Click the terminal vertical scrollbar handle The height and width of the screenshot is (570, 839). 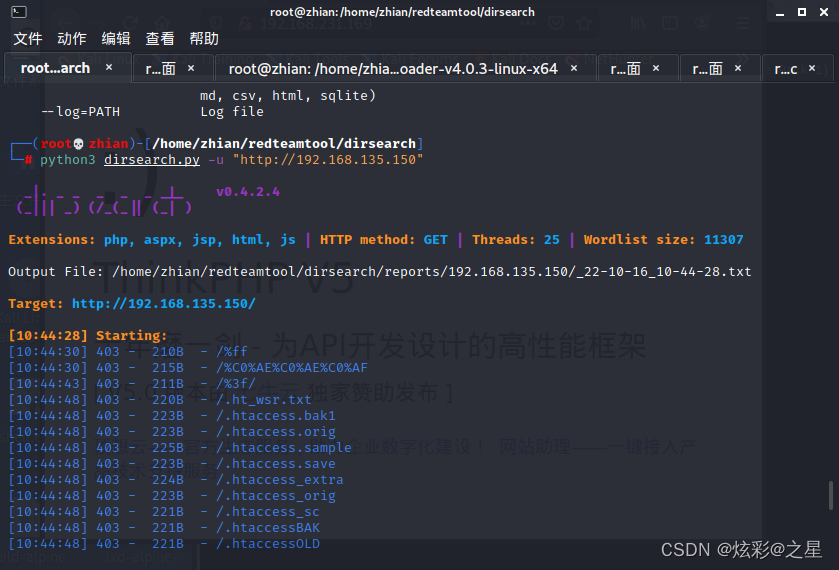click(x=830, y=496)
